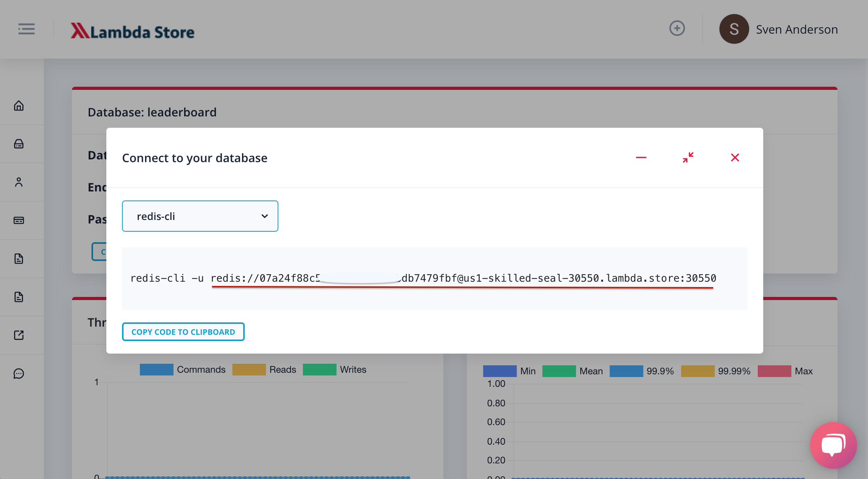Toggle the Reads series legend
Viewport: 868px width, 479px height.
(249, 370)
